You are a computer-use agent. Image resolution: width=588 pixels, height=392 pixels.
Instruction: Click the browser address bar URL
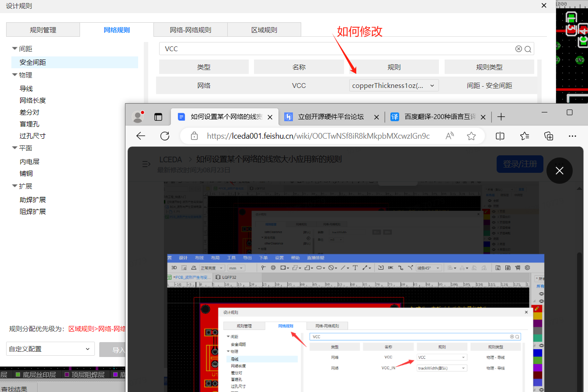[x=318, y=136]
